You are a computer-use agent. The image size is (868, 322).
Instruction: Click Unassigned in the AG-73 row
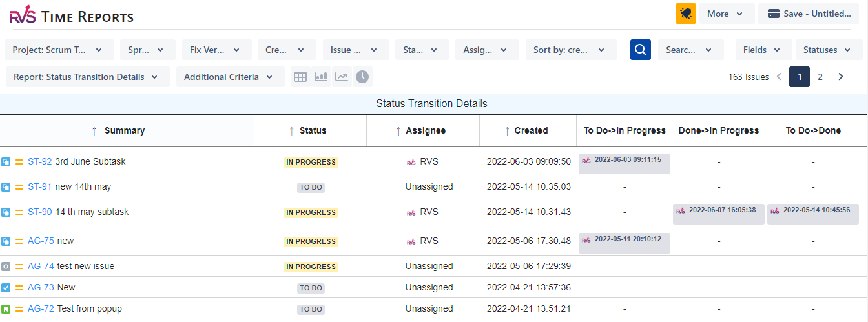pos(429,288)
